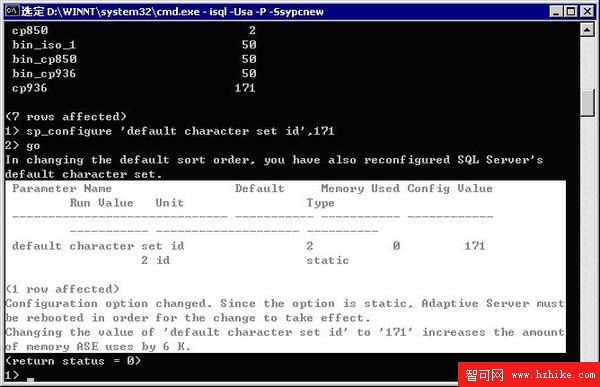
Task: Click the '(1 row affected)' line
Action: [62, 289]
